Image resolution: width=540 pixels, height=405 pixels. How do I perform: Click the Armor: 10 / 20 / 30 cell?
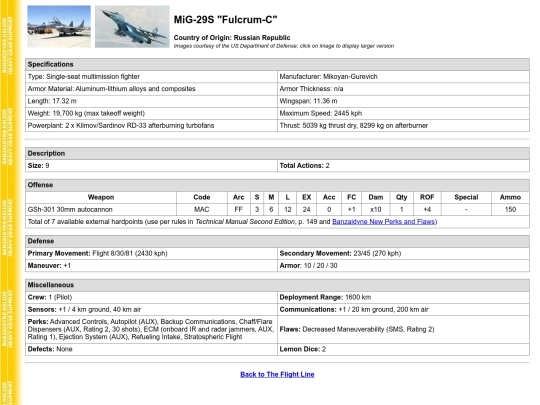(403, 266)
